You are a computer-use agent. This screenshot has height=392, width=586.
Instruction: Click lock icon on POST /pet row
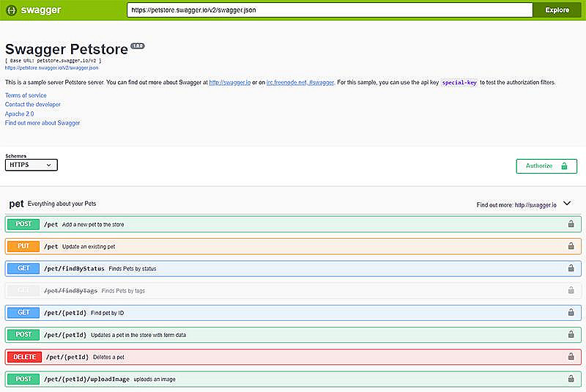coord(571,224)
